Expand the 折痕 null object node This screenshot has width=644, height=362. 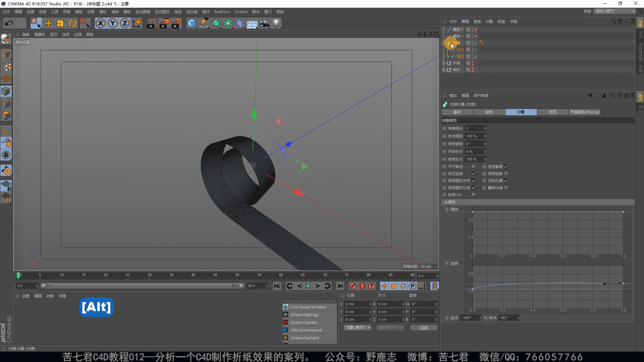[444, 63]
